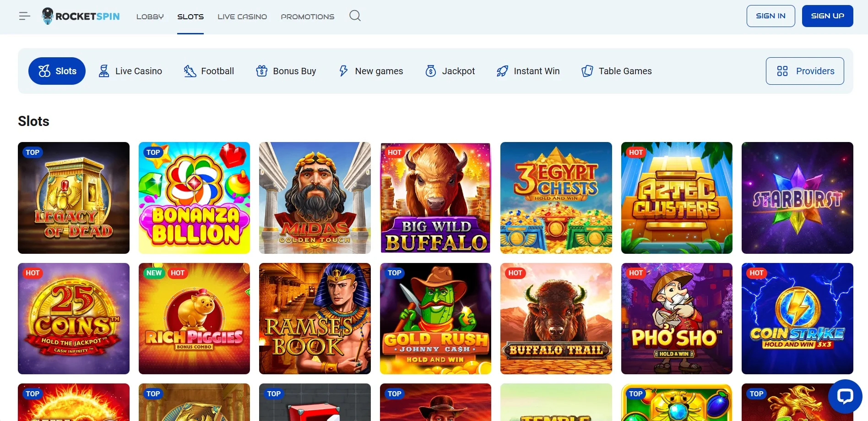
Task: Open the Legacy of Dead game
Action: click(74, 198)
